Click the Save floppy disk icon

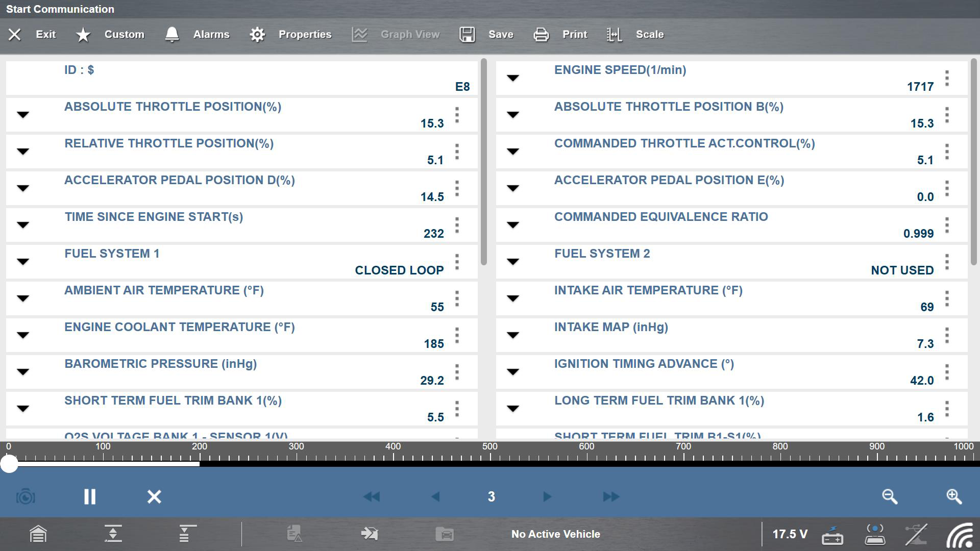pyautogui.click(x=467, y=34)
